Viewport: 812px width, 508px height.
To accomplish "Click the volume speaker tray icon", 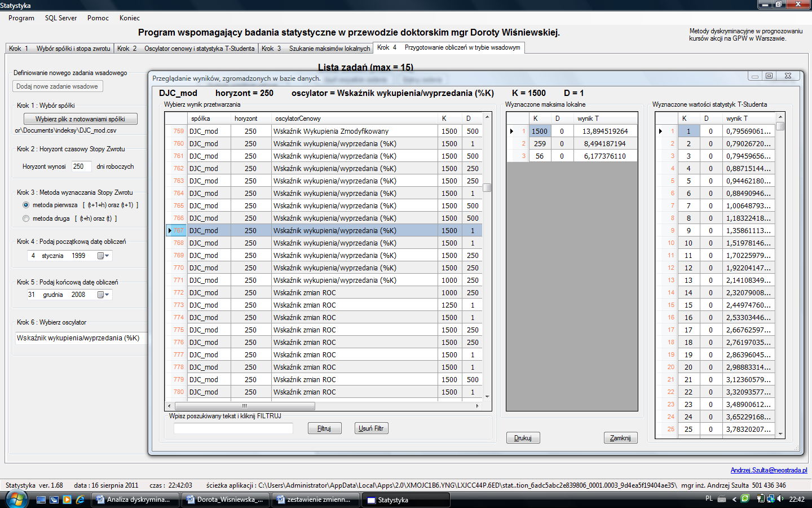I will [780, 499].
